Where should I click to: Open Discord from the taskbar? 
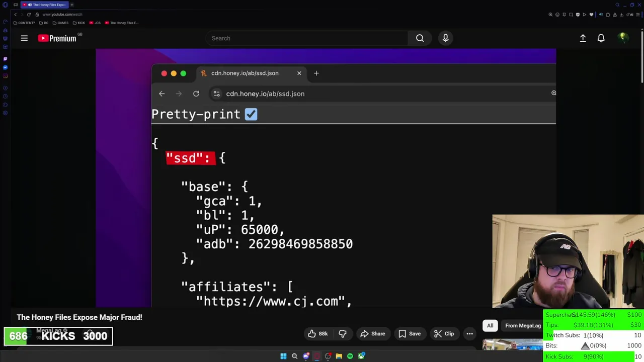tap(306, 356)
